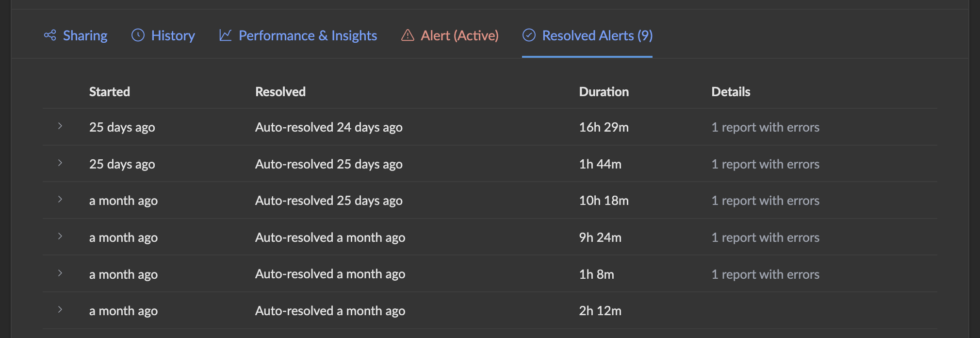Click '1 report with errors' in 1h 44m row
Viewport: 980px width, 338px height.
(766, 164)
